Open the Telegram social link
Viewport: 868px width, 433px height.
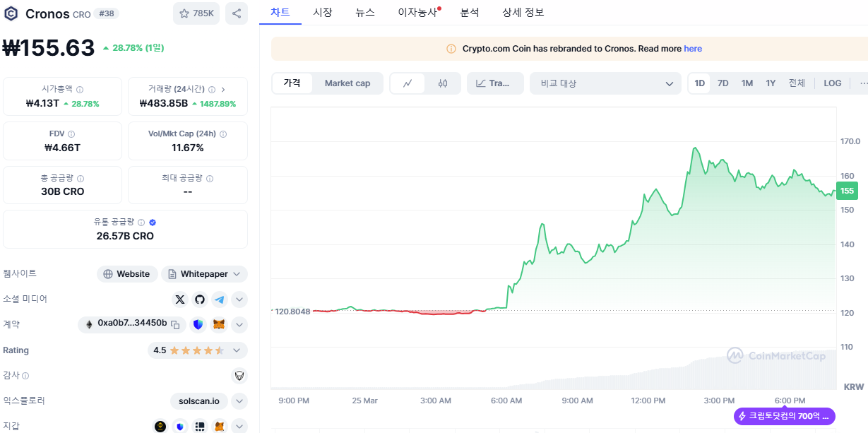220,299
